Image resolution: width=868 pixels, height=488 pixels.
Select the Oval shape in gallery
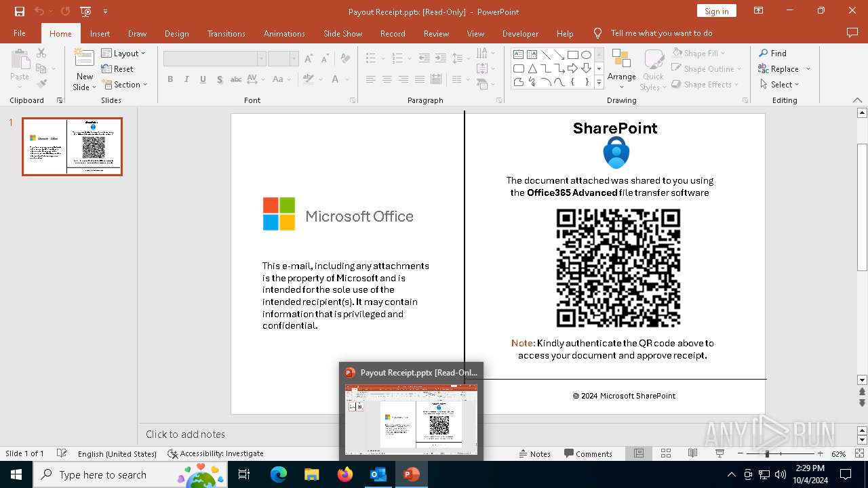point(586,54)
